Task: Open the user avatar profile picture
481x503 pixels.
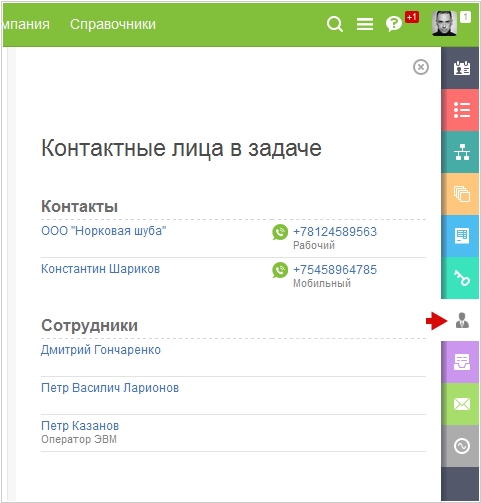Action: [x=444, y=23]
